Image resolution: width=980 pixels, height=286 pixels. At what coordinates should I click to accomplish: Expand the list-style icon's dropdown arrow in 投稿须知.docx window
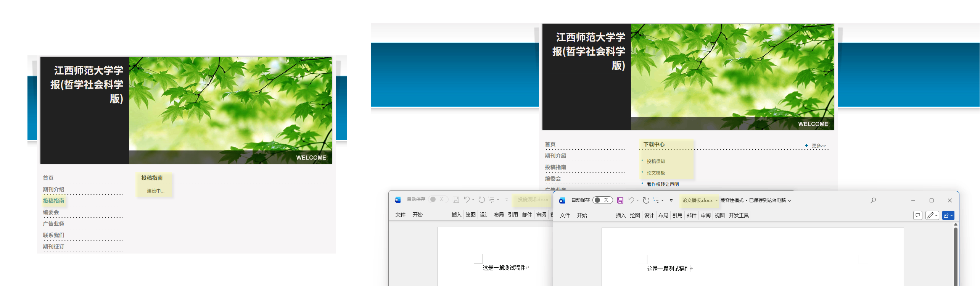[x=498, y=200]
